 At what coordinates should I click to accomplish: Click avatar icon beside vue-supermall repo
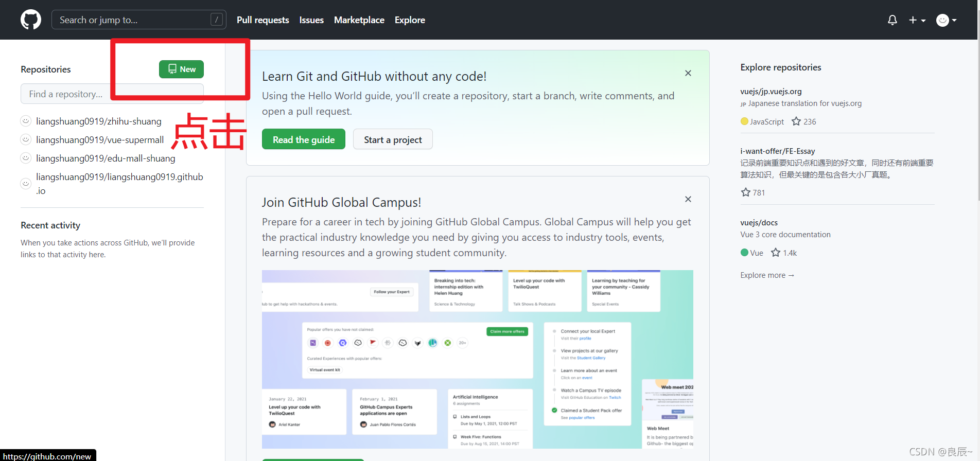coord(26,139)
